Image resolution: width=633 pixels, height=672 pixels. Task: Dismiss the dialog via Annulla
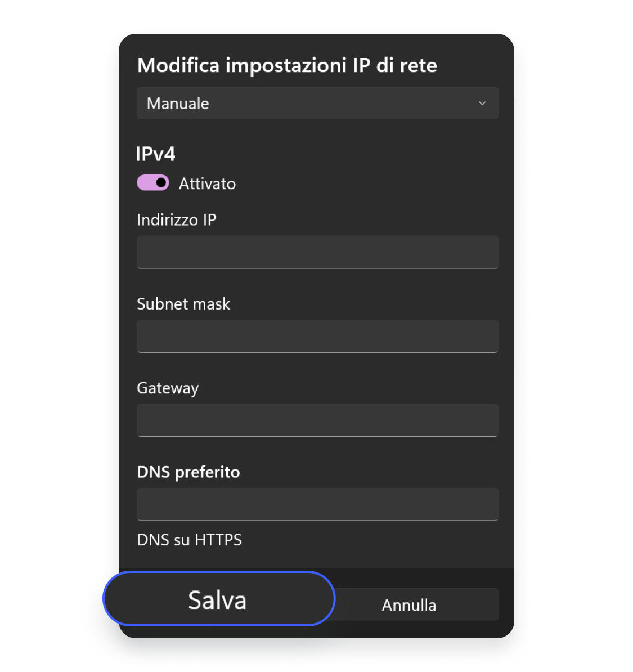(x=409, y=604)
